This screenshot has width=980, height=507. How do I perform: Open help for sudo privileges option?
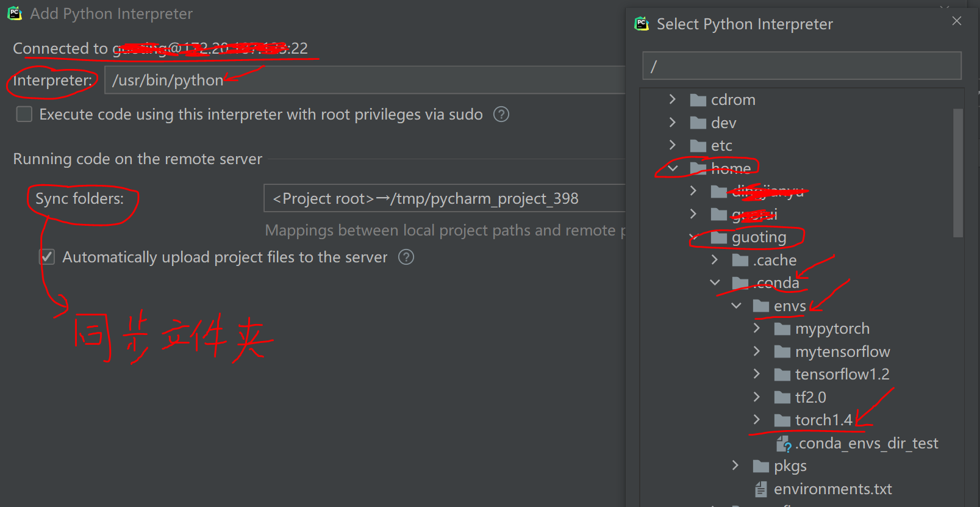click(x=501, y=114)
